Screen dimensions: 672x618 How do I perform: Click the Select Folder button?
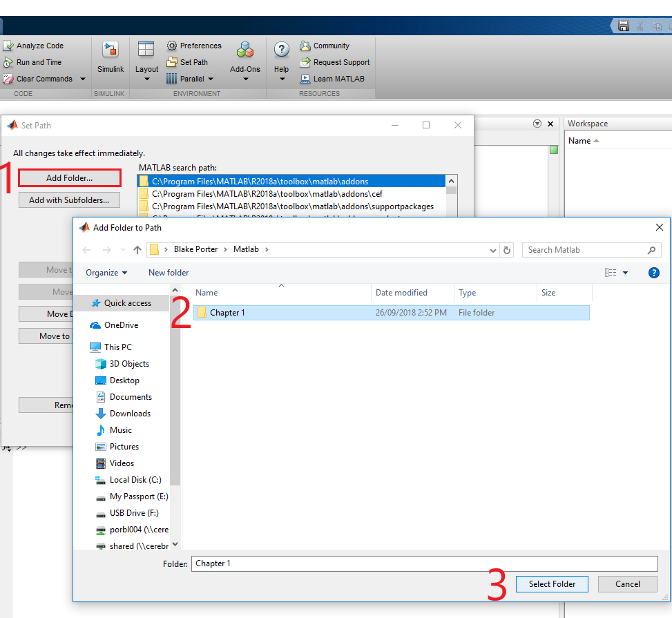tap(551, 583)
